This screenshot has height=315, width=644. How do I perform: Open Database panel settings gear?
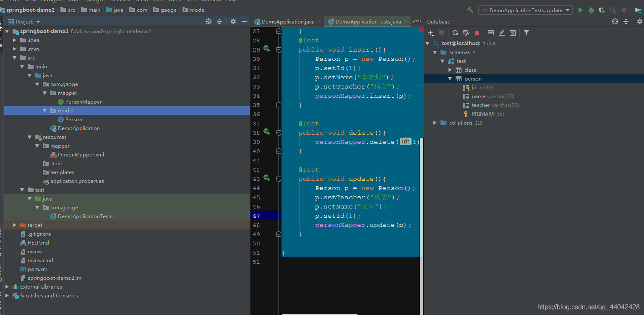pyautogui.click(x=639, y=21)
